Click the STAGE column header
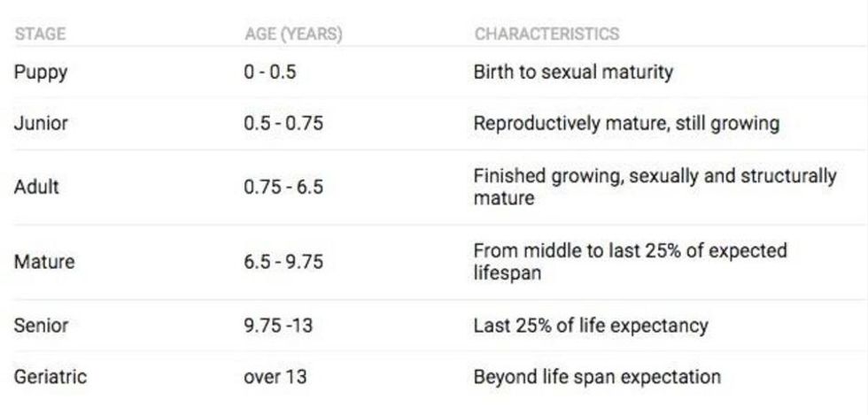This screenshot has width=868, height=415. (x=40, y=35)
